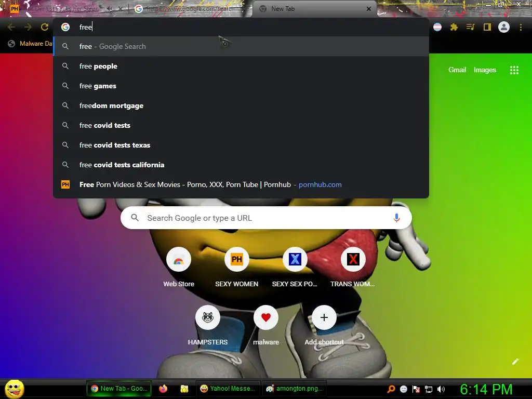The width and height of the screenshot is (532, 399).
Task: Click the 6:14 PM clock
Action: tap(486, 389)
